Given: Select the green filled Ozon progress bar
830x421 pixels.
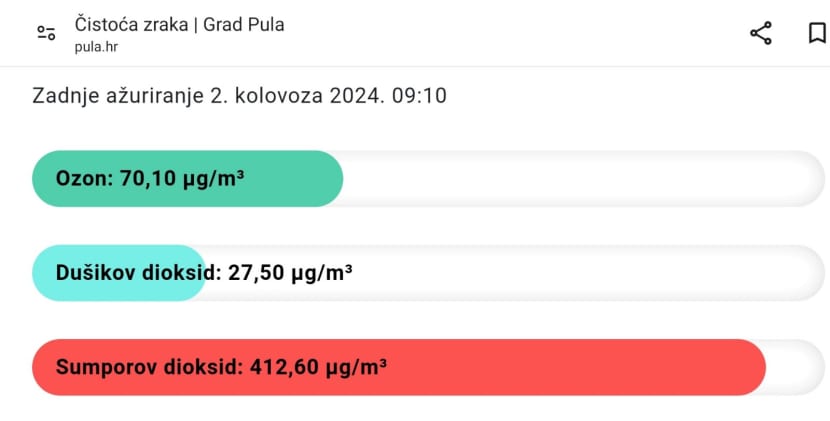Looking at the screenshot, I should (x=187, y=178).
